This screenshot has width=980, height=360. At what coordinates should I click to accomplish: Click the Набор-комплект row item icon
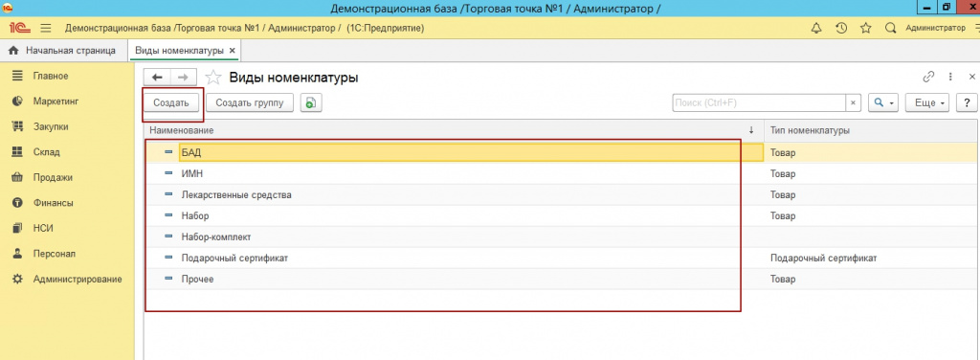(x=168, y=236)
